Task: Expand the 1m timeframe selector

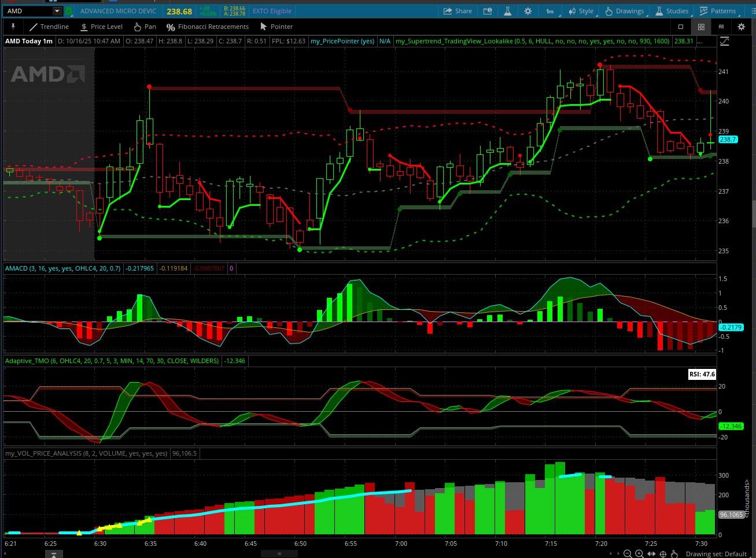Action: tap(550, 11)
